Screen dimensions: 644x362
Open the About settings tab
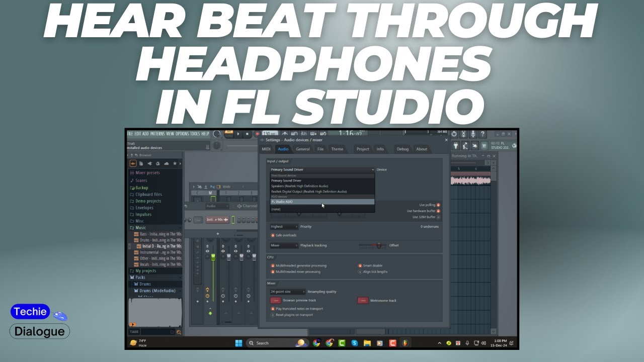coord(422,149)
